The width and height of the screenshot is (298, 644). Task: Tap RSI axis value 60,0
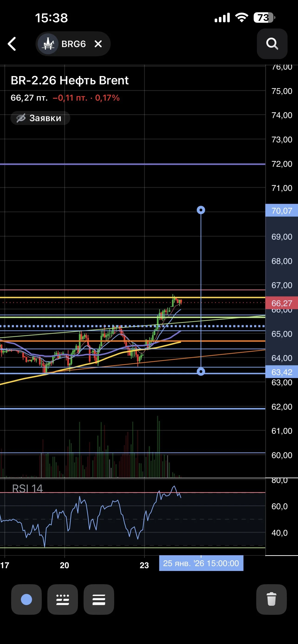[x=279, y=507]
